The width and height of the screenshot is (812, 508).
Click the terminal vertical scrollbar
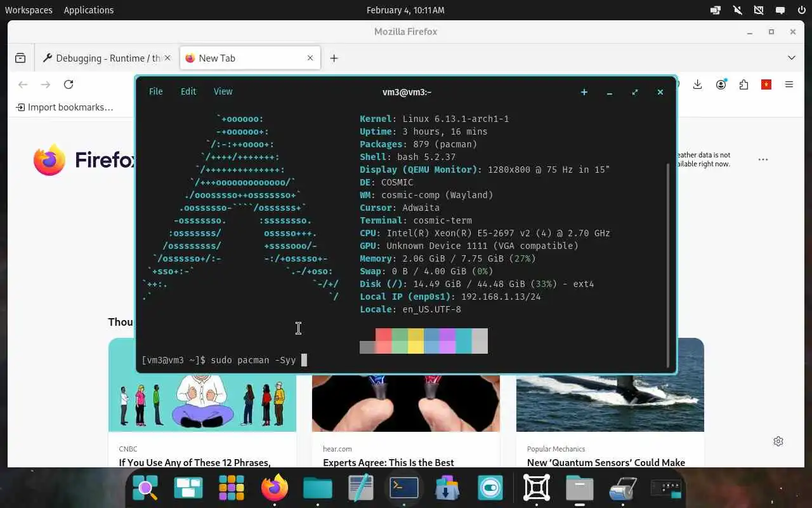667,265
